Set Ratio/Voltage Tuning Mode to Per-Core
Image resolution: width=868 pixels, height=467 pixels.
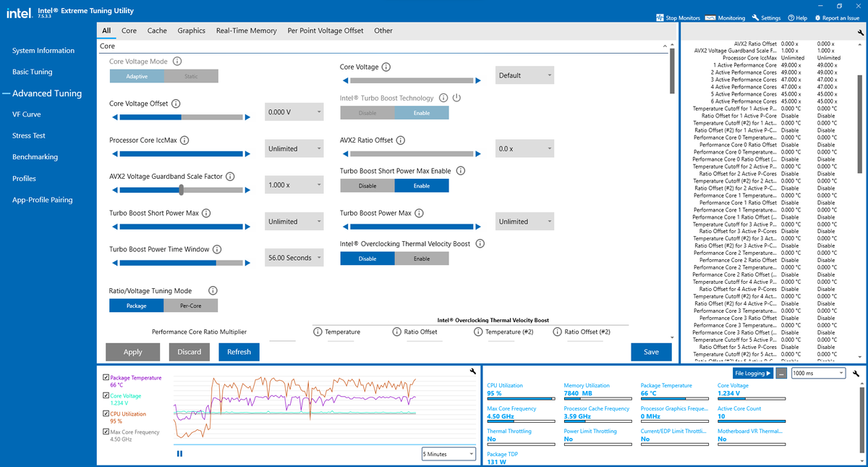click(x=190, y=306)
